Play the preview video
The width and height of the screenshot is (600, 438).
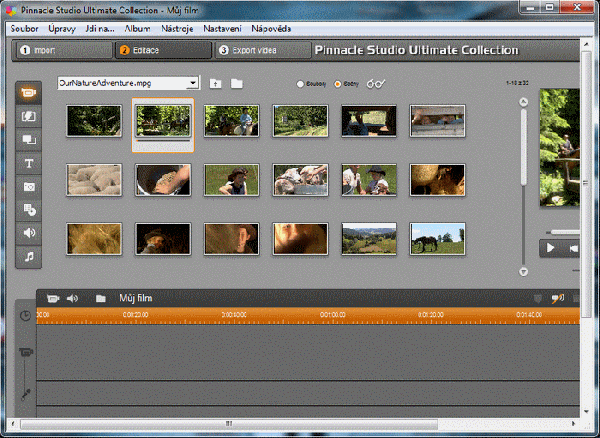point(550,248)
